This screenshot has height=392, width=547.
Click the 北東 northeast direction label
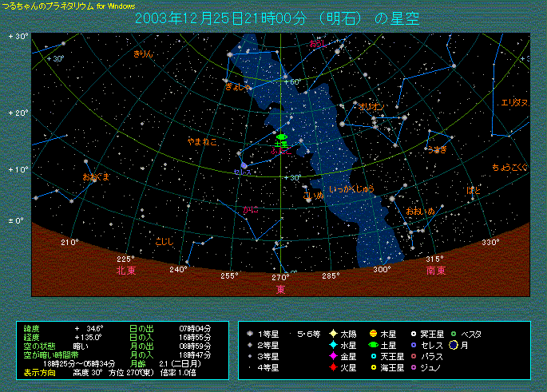(125, 271)
